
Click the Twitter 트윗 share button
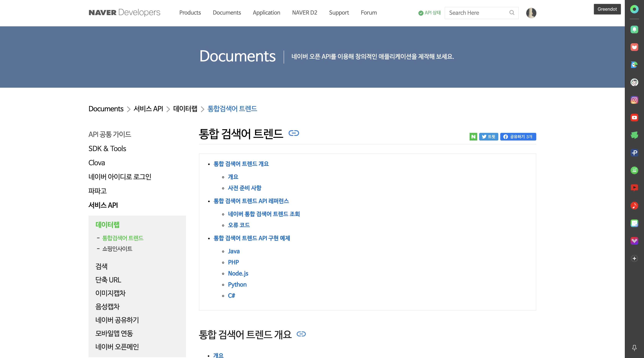pyautogui.click(x=489, y=136)
